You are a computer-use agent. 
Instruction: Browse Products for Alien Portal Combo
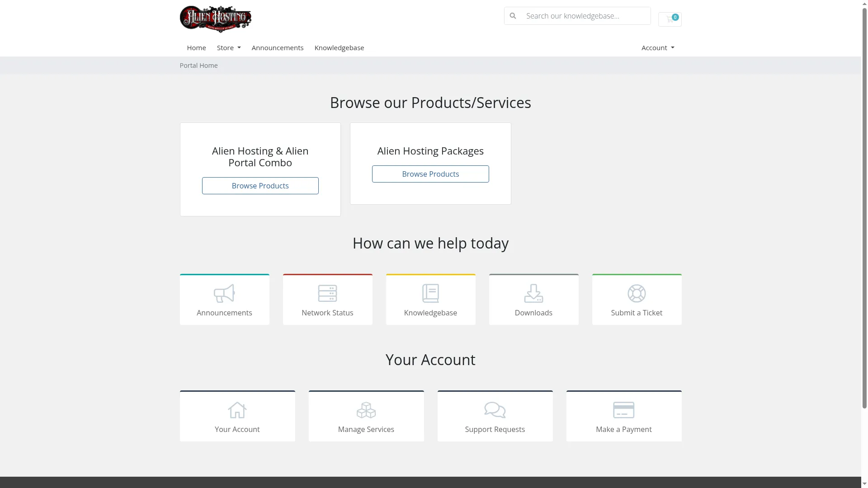[260, 186]
